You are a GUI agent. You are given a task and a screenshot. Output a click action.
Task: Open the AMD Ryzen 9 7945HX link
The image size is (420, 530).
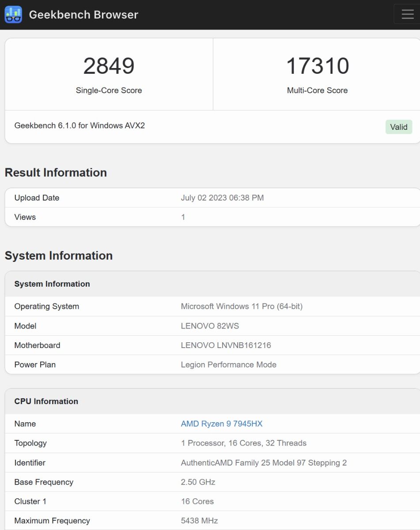(221, 424)
